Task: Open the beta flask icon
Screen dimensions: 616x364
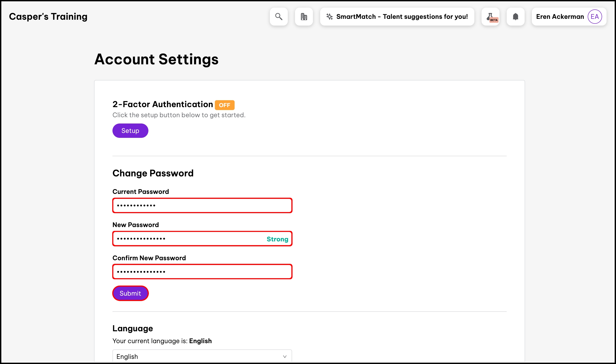Action: coord(491,17)
